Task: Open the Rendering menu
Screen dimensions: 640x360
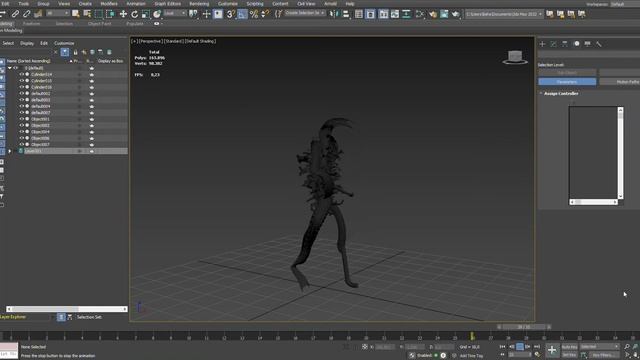Action: pyautogui.click(x=199, y=4)
